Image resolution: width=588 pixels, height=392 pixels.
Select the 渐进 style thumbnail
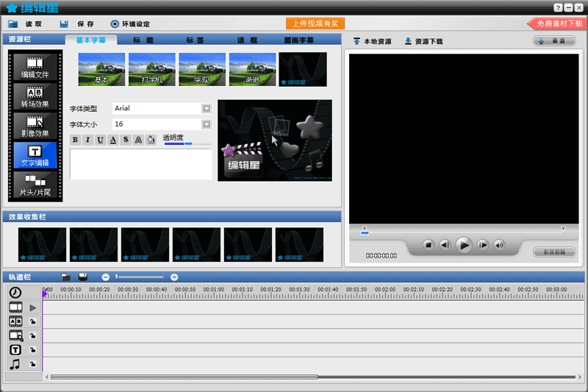(x=252, y=69)
